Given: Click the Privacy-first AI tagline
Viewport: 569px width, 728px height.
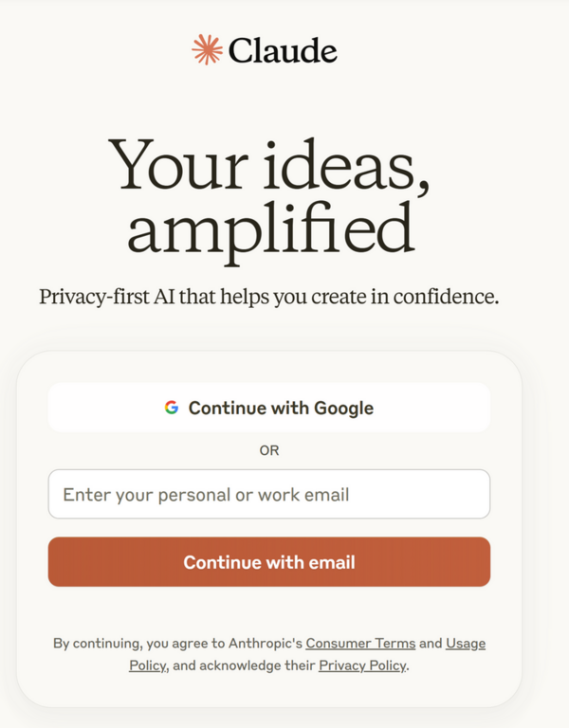Looking at the screenshot, I should pyautogui.click(x=269, y=296).
